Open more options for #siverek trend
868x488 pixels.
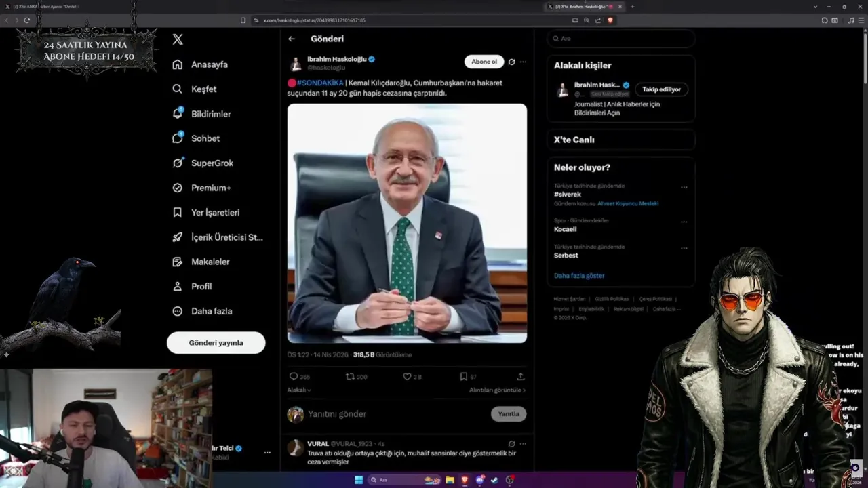[x=684, y=187]
